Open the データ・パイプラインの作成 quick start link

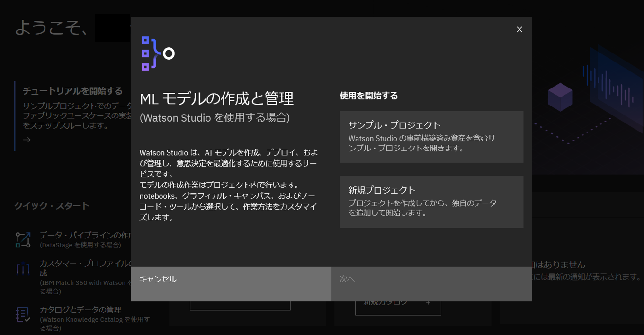pos(85,235)
